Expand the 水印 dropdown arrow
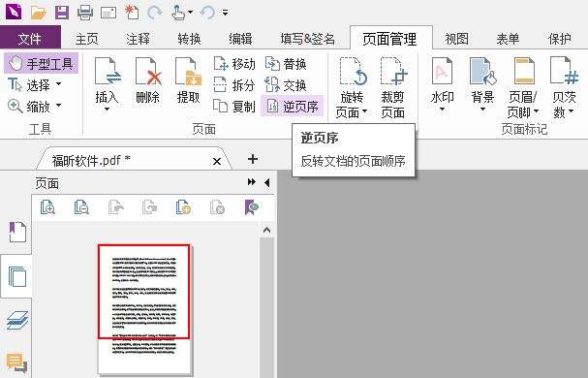 coord(443,110)
